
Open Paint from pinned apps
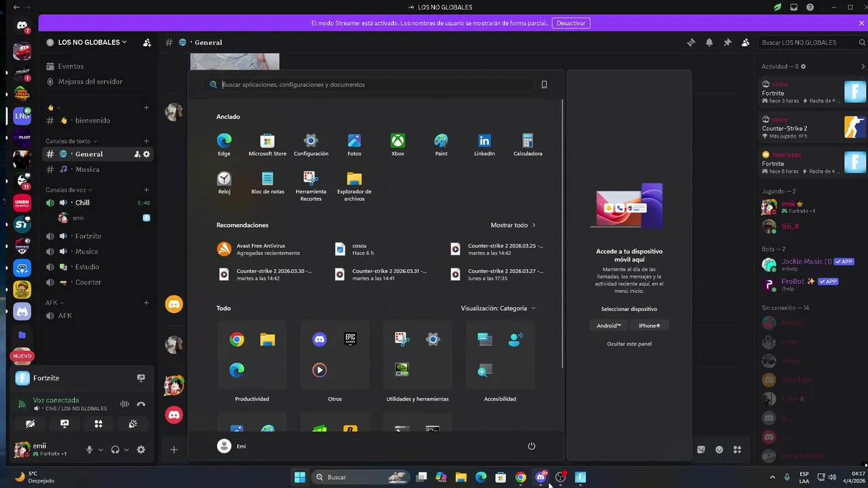tap(441, 144)
